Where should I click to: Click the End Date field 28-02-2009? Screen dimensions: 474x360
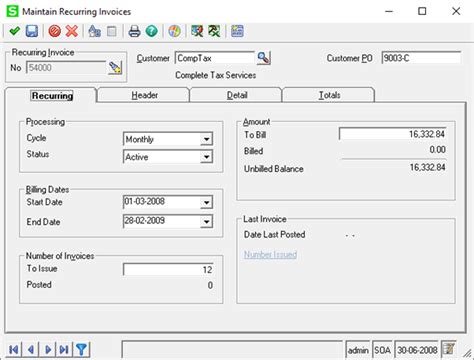[x=162, y=221]
